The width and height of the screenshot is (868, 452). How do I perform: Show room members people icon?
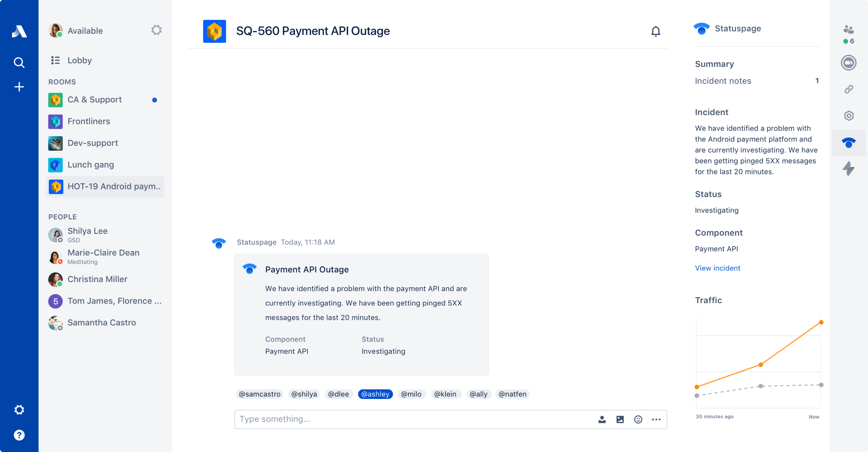(x=849, y=30)
